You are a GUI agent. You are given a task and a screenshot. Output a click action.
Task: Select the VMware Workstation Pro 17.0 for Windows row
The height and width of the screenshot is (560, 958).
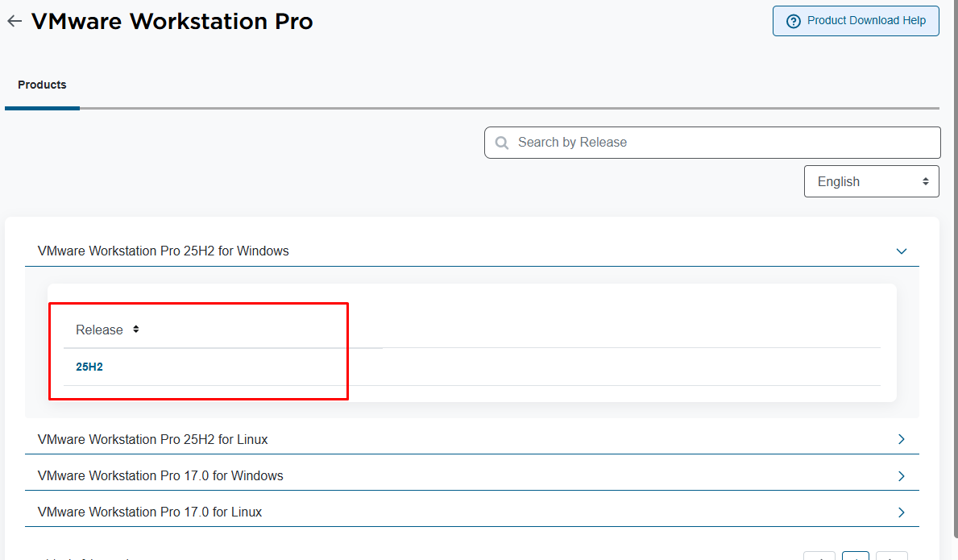point(160,476)
